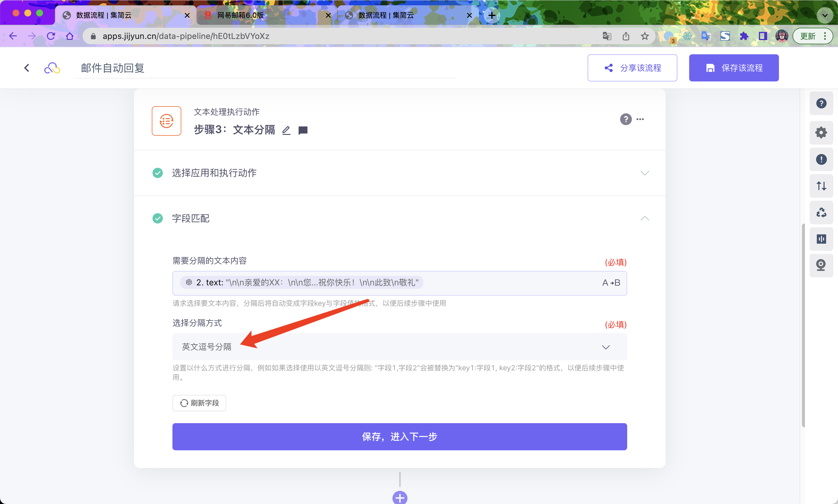The height and width of the screenshot is (504, 838).
Task: Click the bar chart sidebar icon
Action: [821, 239]
